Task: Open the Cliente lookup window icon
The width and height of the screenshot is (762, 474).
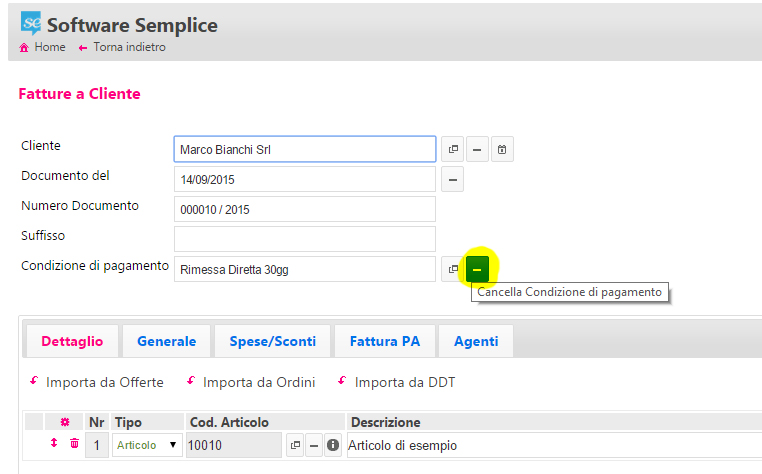Action: [x=452, y=149]
